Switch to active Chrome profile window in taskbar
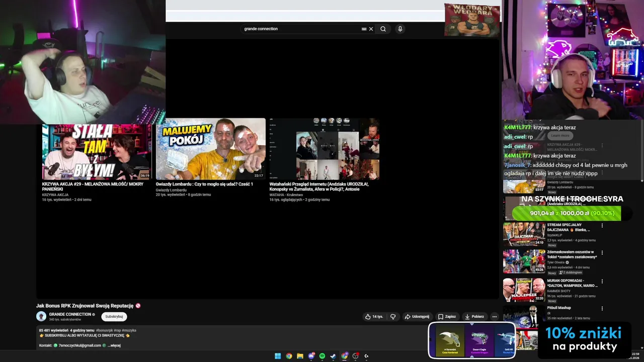 344,356
